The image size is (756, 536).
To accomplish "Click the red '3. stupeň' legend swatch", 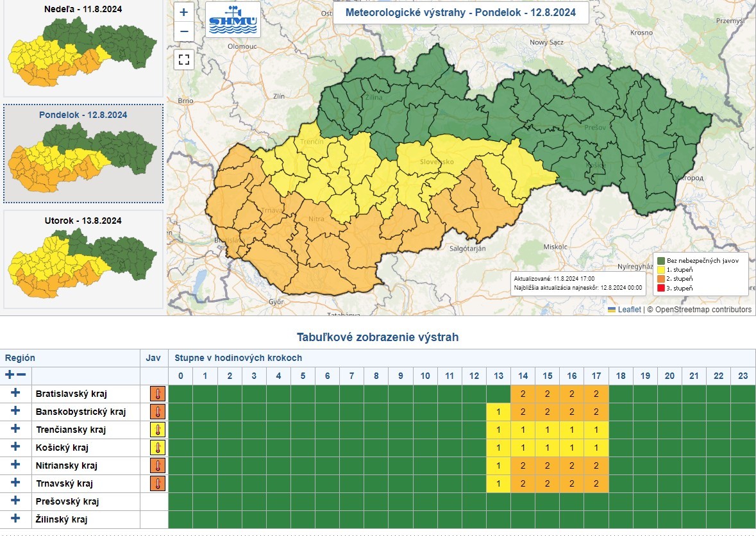I will (x=661, y=289).
